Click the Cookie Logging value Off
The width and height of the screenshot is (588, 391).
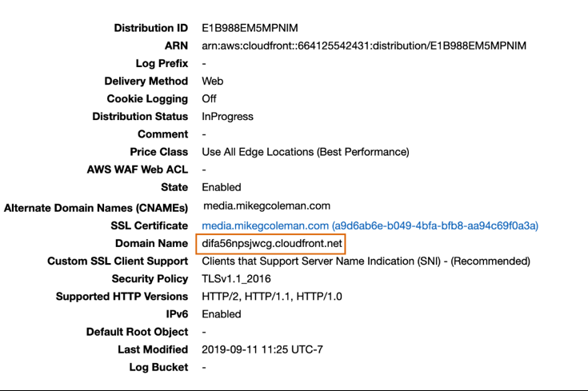pos(209,98)
